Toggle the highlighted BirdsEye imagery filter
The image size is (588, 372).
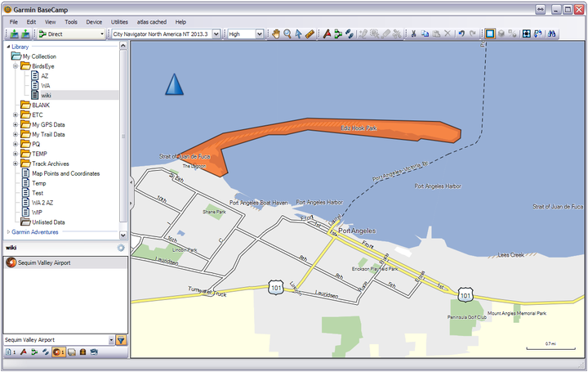click(59, 352)
